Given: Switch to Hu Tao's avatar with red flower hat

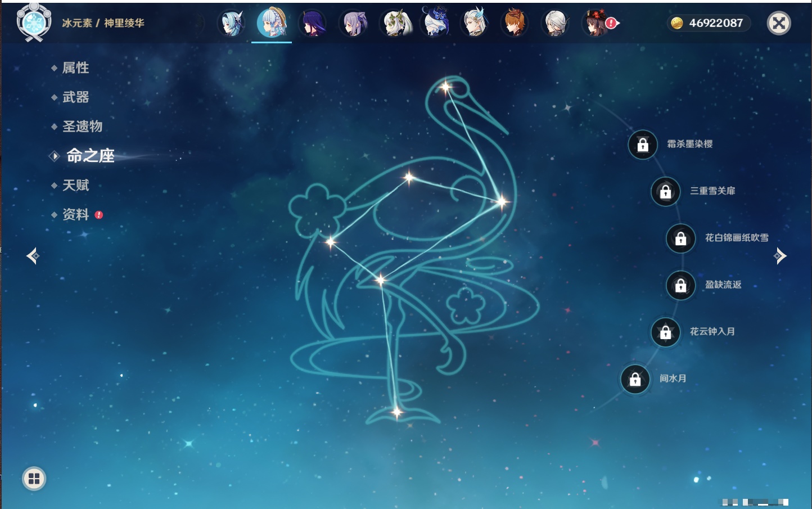Looking at the screenshot, I should pos(596,24).
